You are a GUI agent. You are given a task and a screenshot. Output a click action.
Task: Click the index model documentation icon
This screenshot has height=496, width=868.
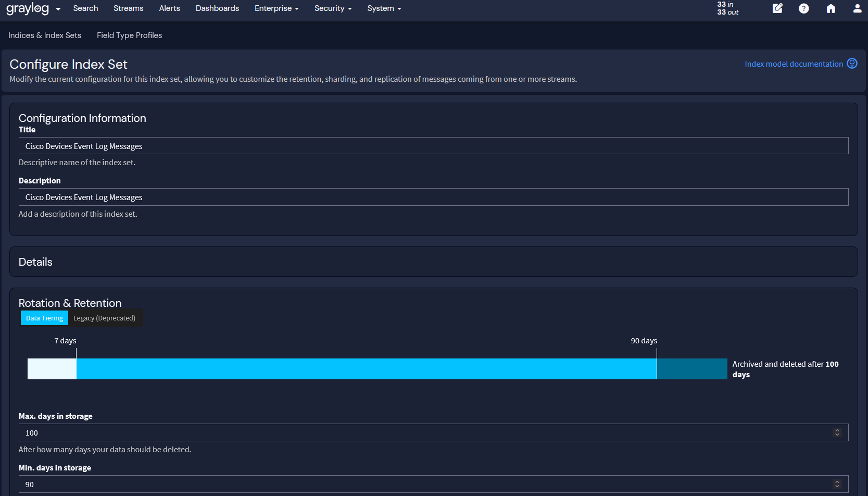click(852, 64)
